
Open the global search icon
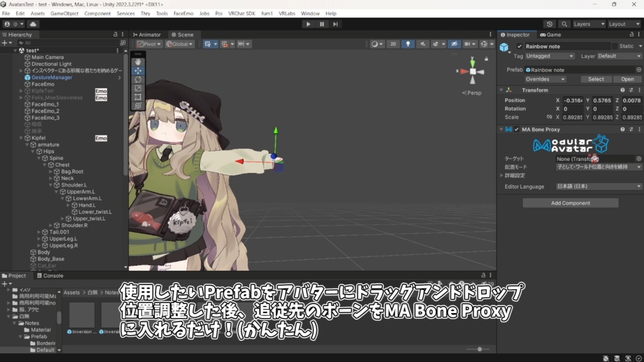(564, 25)
